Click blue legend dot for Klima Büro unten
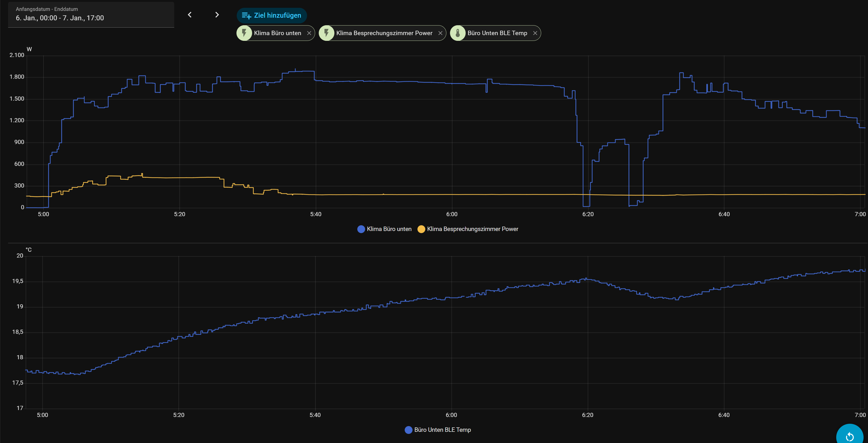 tap(361, 229)
